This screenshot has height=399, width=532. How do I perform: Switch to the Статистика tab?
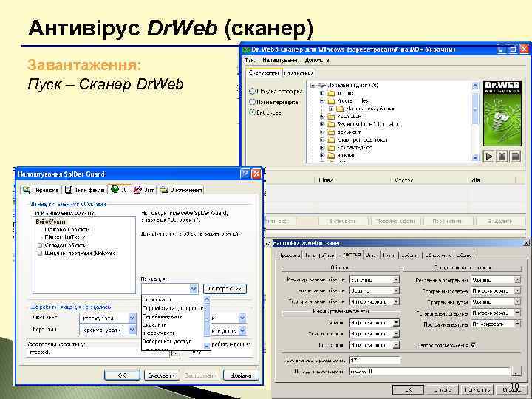[299, 73]
